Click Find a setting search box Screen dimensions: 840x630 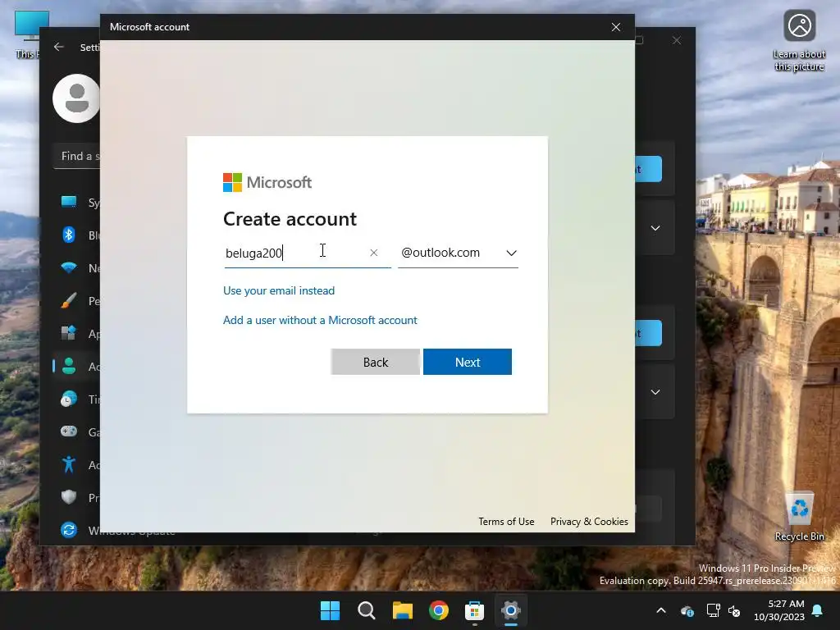[77, 157]
